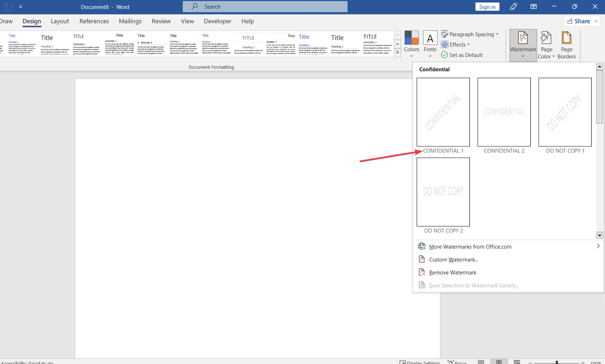Open the Help tab
The height and width of the screenshot is (364, 605).
(247, 21)
